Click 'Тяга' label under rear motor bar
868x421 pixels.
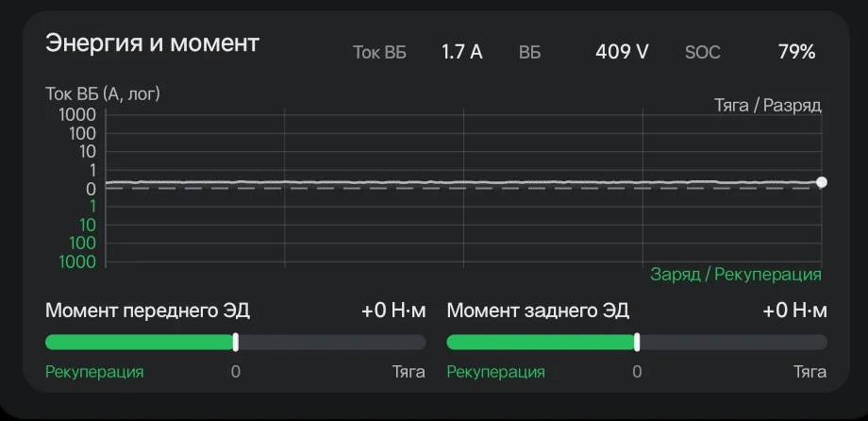(810, 371)
